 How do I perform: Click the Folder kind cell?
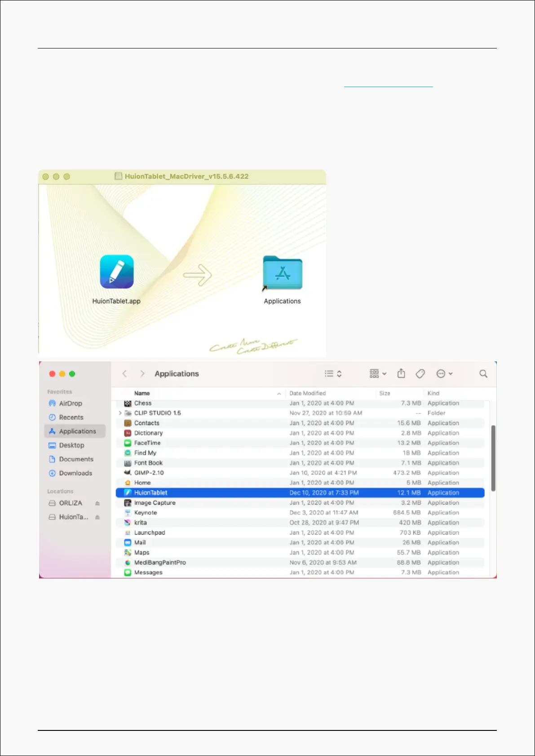tap(437, 413)
